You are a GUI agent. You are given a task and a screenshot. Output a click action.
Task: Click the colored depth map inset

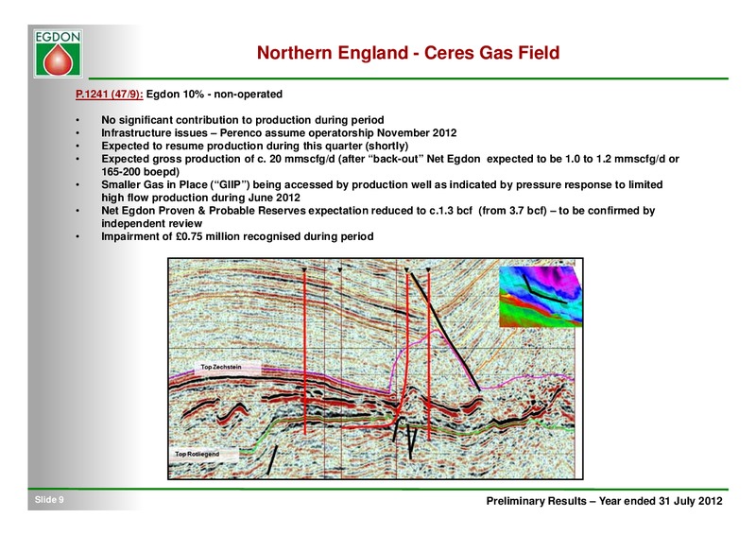click(x=540, y=296)
